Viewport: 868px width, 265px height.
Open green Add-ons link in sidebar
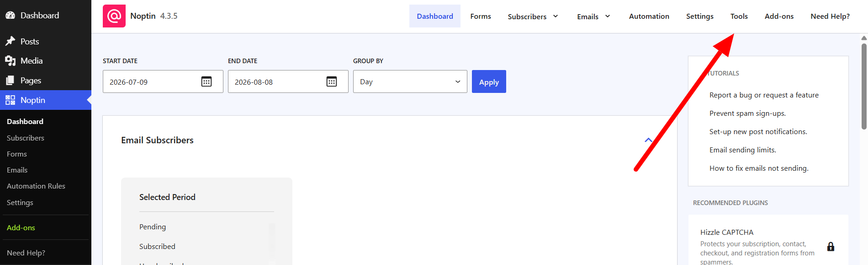click(21, 227)
